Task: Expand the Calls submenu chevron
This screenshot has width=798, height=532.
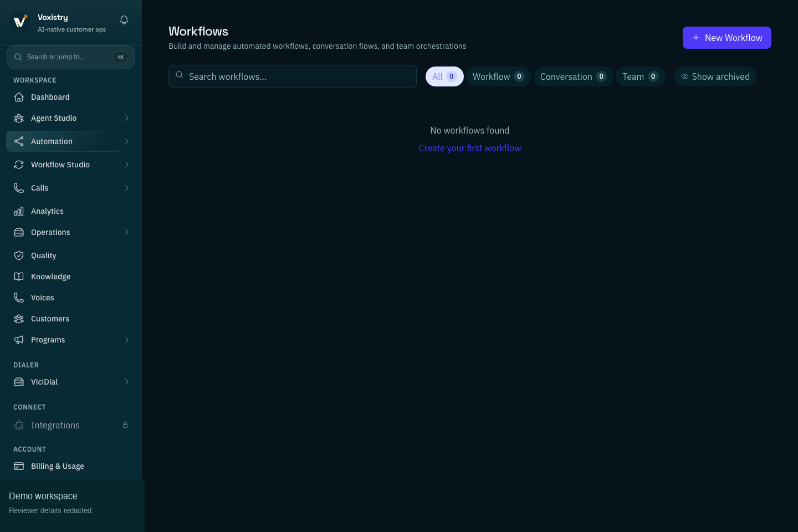Action: click(127, 188)
